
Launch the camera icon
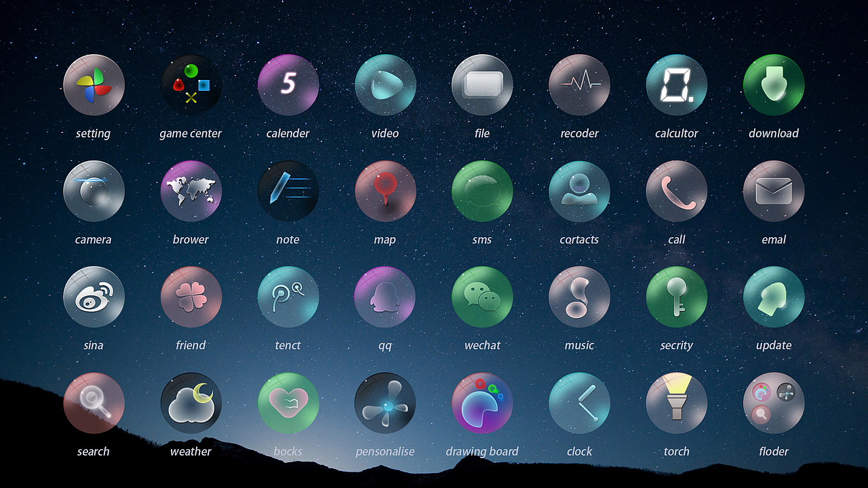click(94, 191)
